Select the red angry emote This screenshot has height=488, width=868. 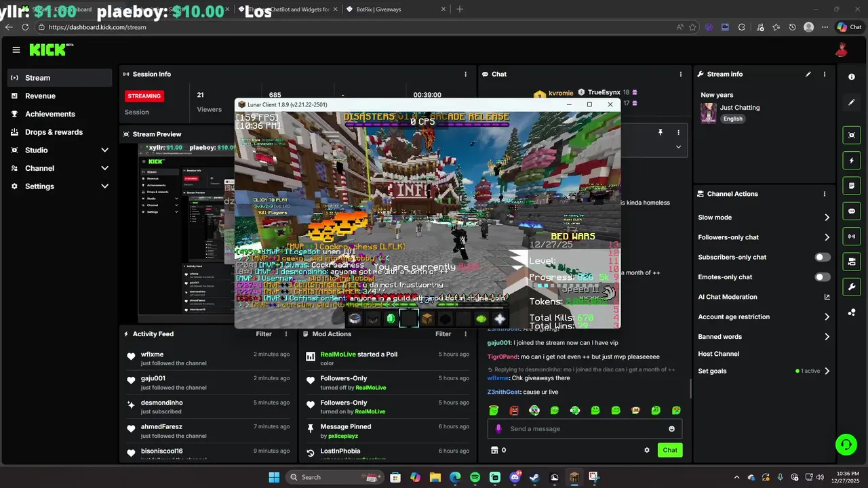coord(514,410)
